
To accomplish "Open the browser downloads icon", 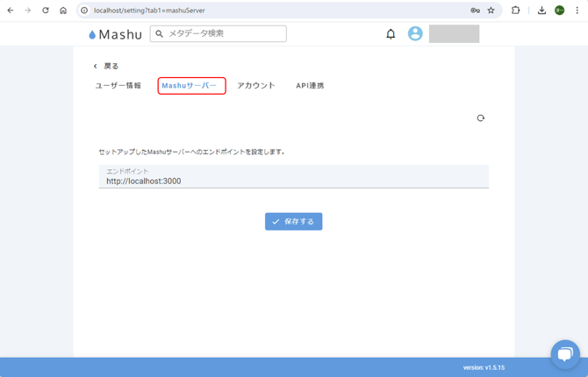I will coord(541,11).
